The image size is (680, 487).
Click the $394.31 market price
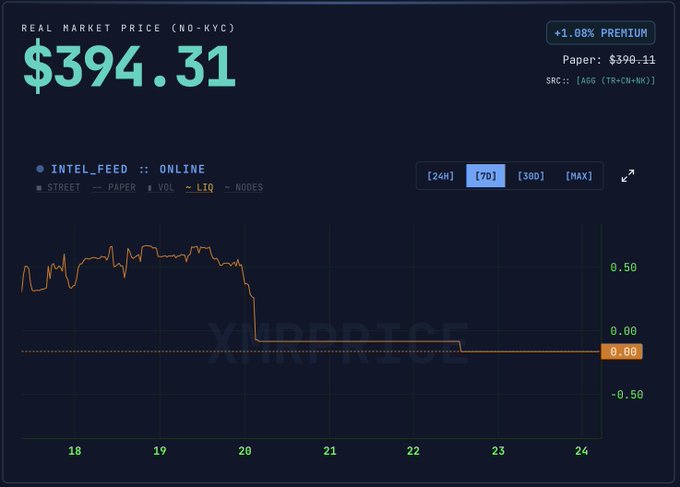tap(129, 66)
